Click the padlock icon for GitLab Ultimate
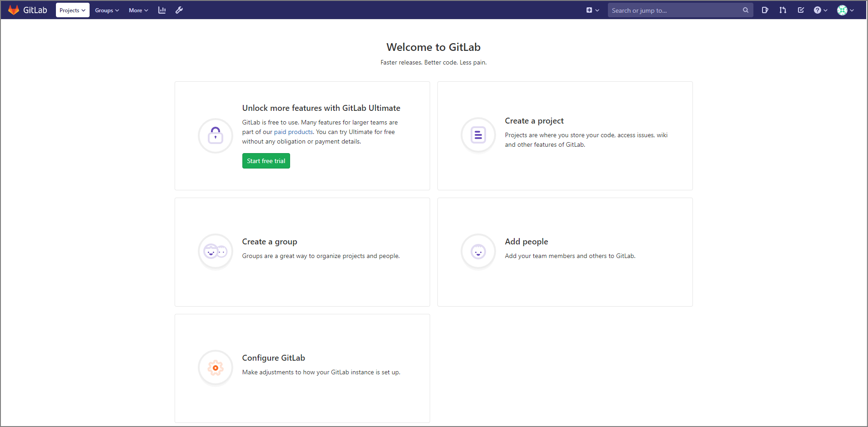Viewport: 868px width, 427px height. [216, 135]
